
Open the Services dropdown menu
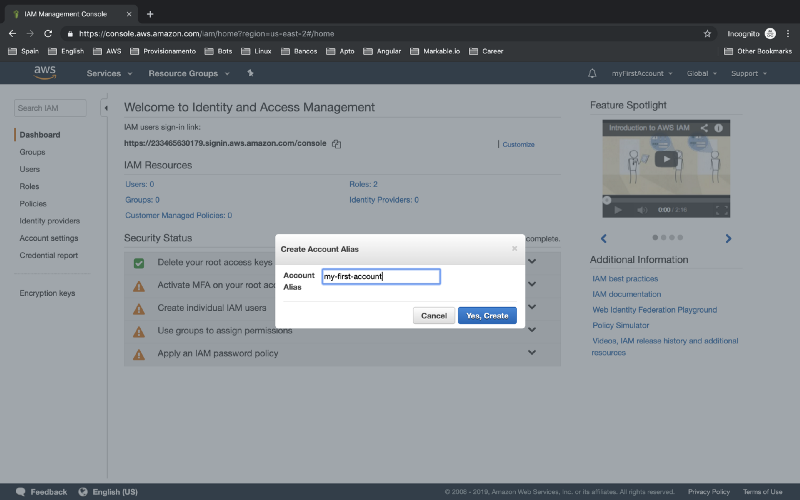(x=109, y=73)
